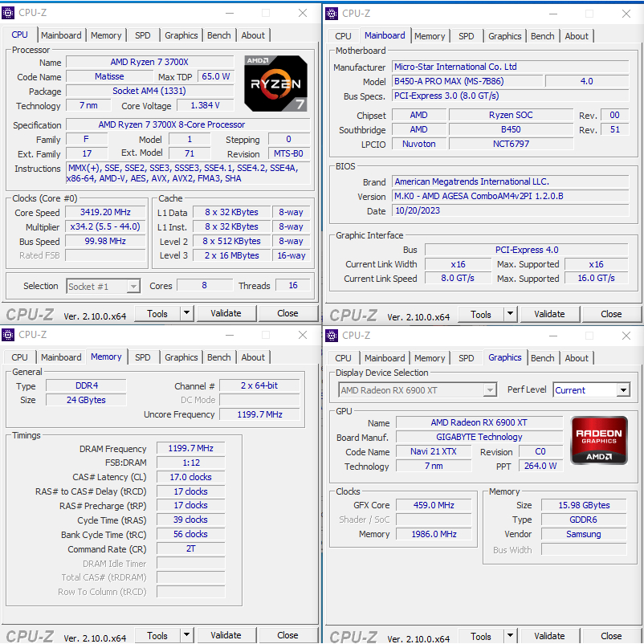Click CPU-Z title icon in the Mainboard window
Image resolution: width=644 pixels, height=644 pixels.
pos(332,13)
